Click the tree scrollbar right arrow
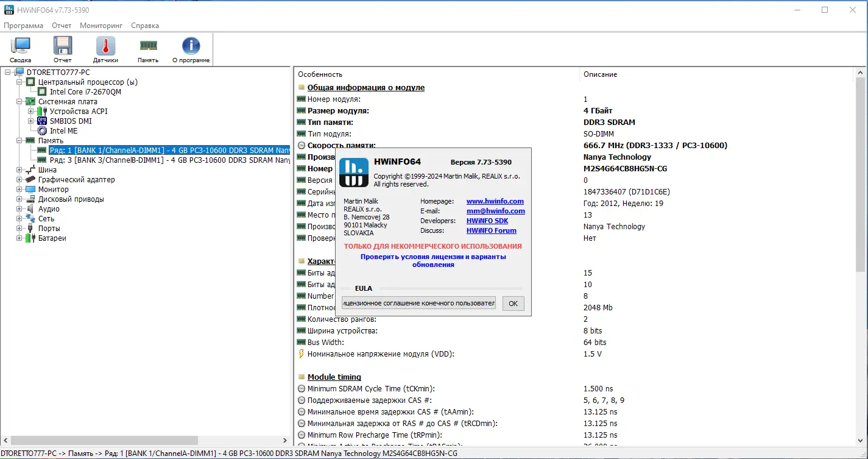Viewport: 868px width, 459px height. 284,440
